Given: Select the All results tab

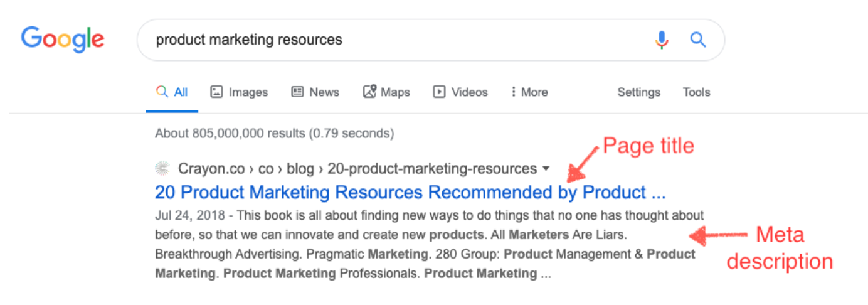Looking at the screenshot, I should point(172,92).
